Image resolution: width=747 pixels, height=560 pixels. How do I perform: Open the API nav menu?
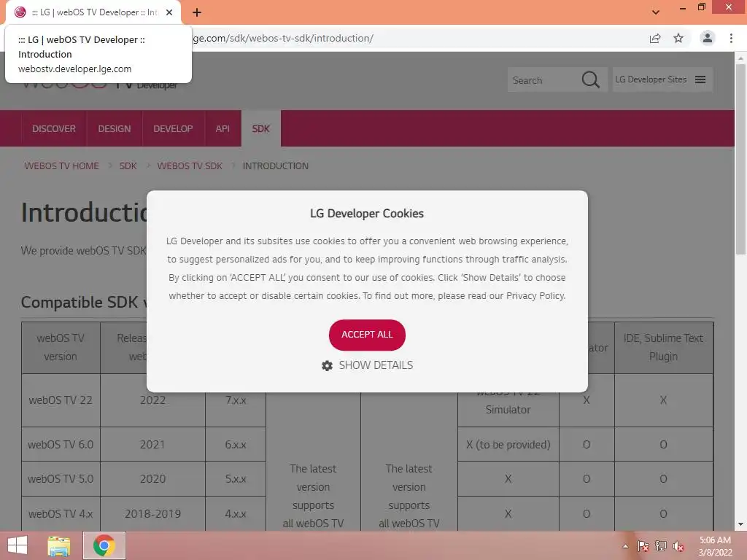(222, 128)
